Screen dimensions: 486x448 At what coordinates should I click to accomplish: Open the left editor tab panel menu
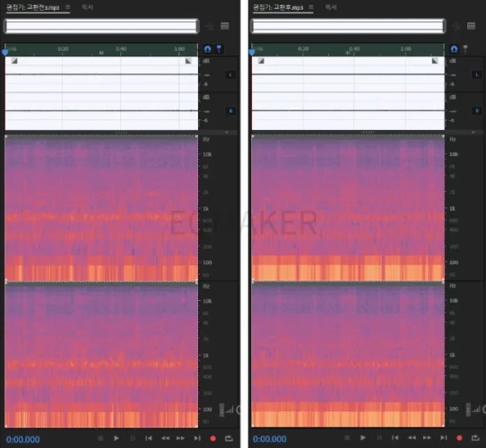(x=68, y=7)
